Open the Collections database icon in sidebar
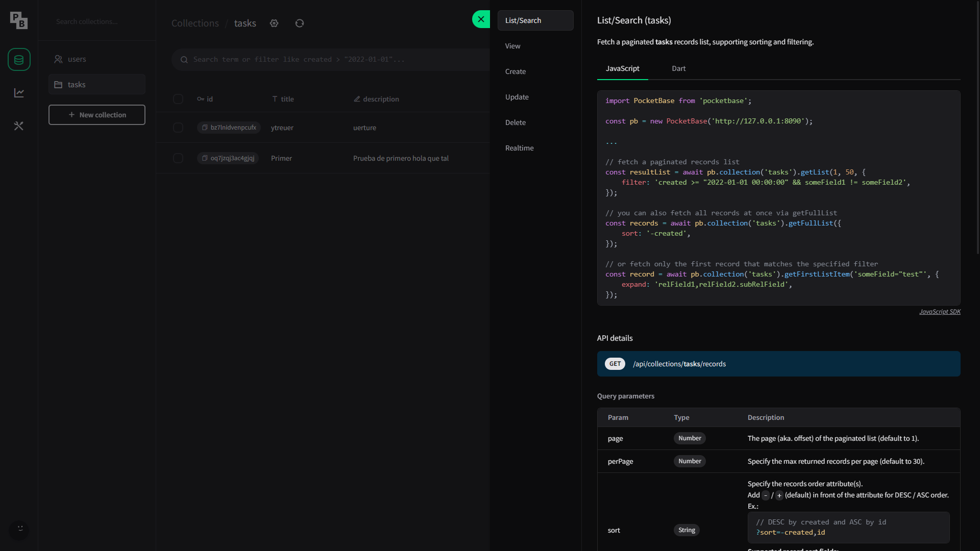Viewport: 980px width, 551px height. click(x=19, y=60)
